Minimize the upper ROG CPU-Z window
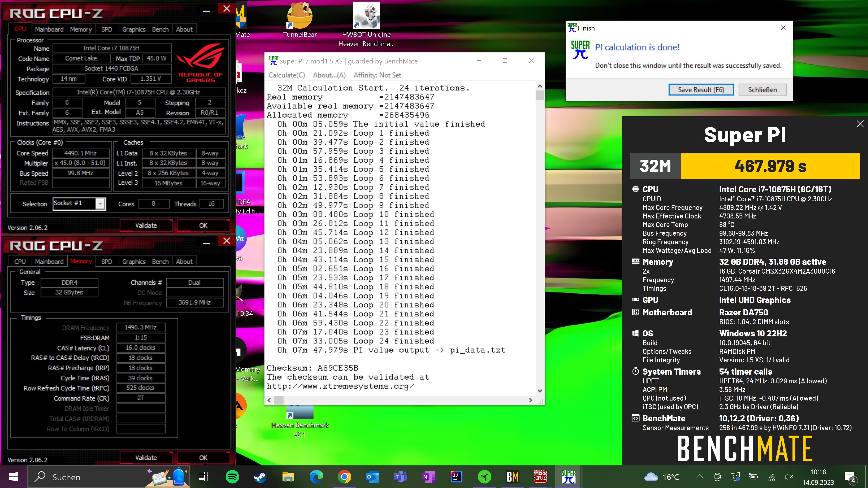Screen dimensions: 868x488 click(206, 11)
